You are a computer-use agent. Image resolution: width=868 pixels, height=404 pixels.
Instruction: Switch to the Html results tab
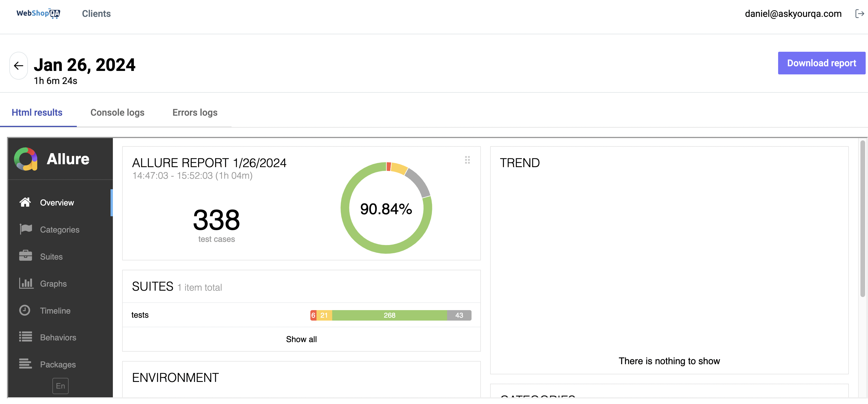point(37,112)
